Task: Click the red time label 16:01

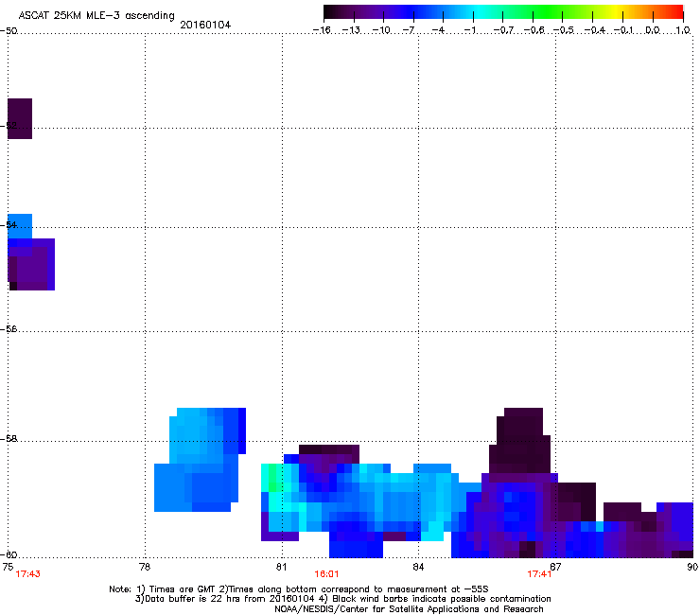Action: pyautogui.click(x=326, y=574)
